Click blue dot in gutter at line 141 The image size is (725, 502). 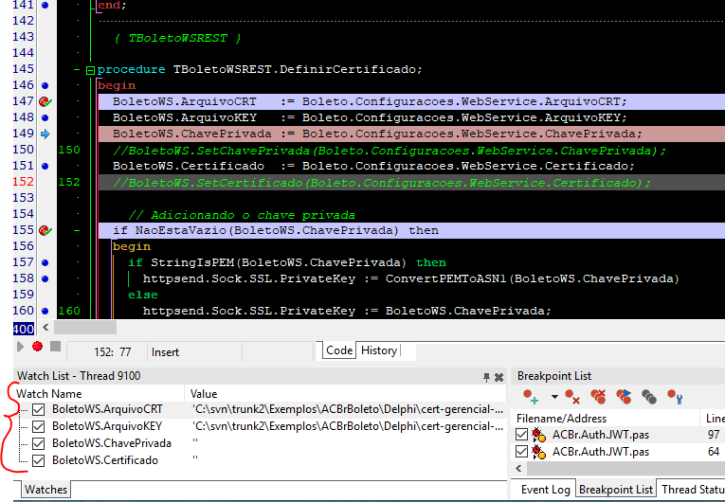(45, 6)
